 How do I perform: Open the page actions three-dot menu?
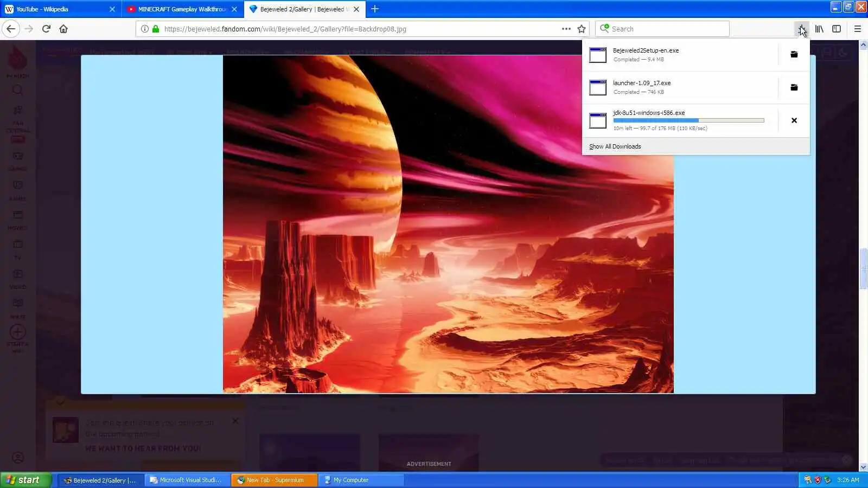pos(566,29)
